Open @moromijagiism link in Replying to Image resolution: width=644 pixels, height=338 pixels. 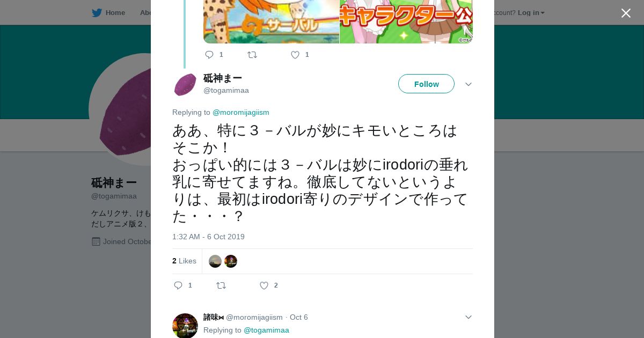coord(241,112)
